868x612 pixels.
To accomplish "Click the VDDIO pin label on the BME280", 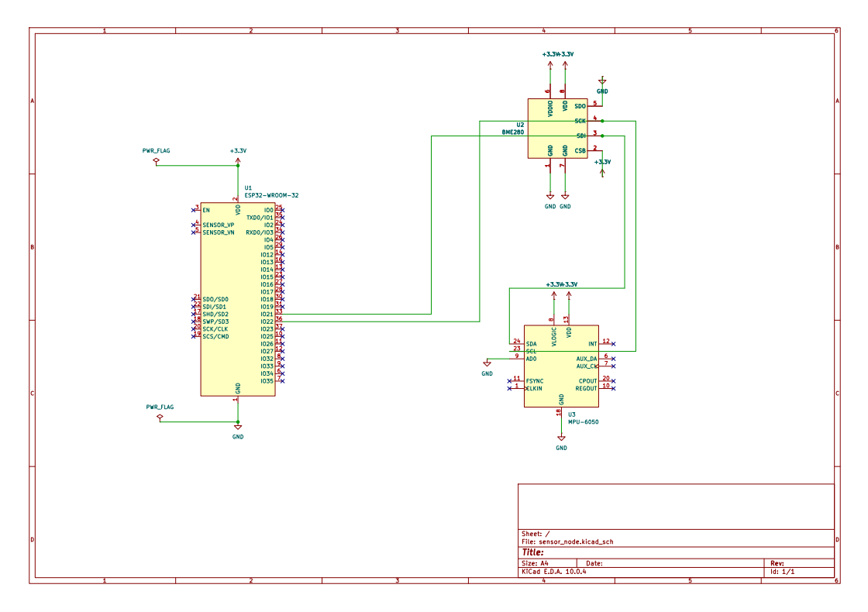I will pos(550,108).
